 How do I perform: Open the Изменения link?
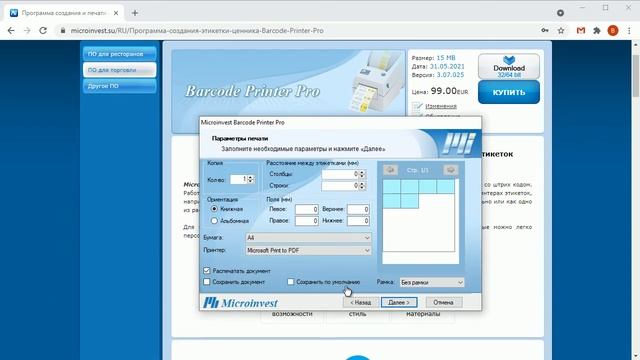pyautogui.click(x=441, y=106)
